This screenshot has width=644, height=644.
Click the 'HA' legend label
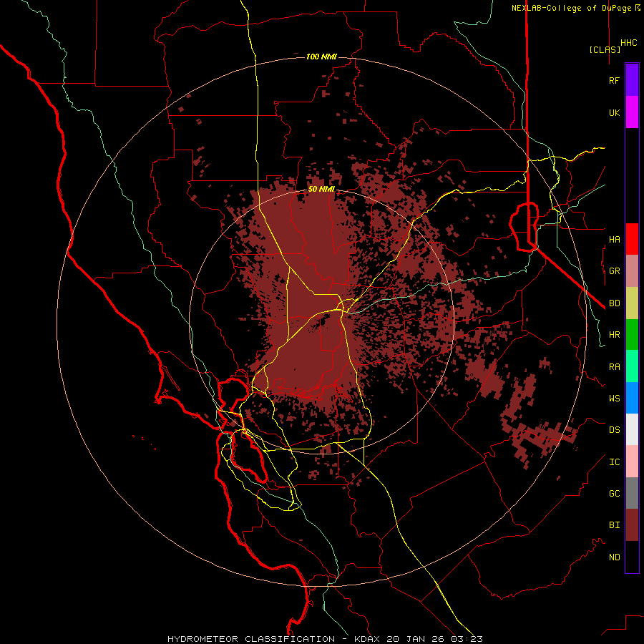(x=614, y=240)
